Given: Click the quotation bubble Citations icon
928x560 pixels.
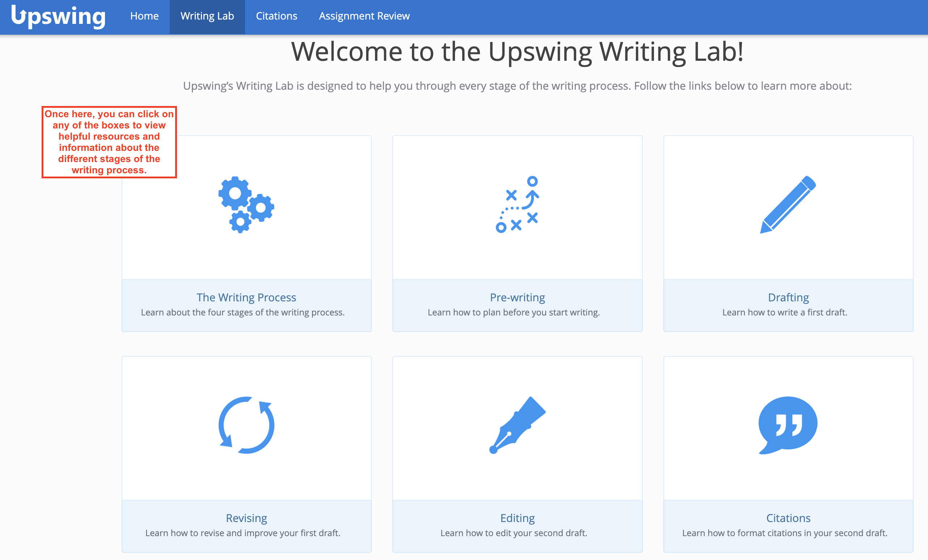Looking at the screenshot, I should (x=788, y=425).
